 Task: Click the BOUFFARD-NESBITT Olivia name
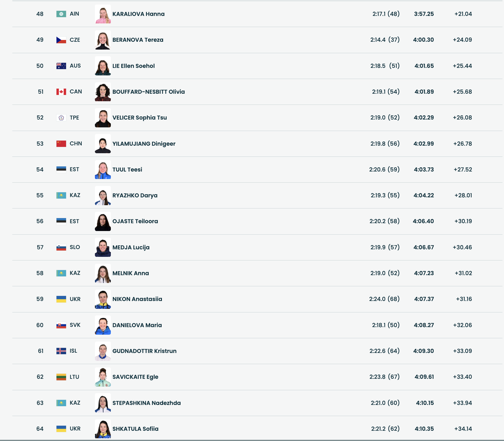[x=148, y=92]
